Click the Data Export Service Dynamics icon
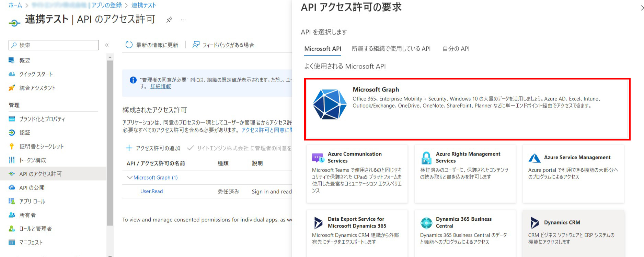The image size is (644, 257). pyautogui.click(x=318, y=223)
